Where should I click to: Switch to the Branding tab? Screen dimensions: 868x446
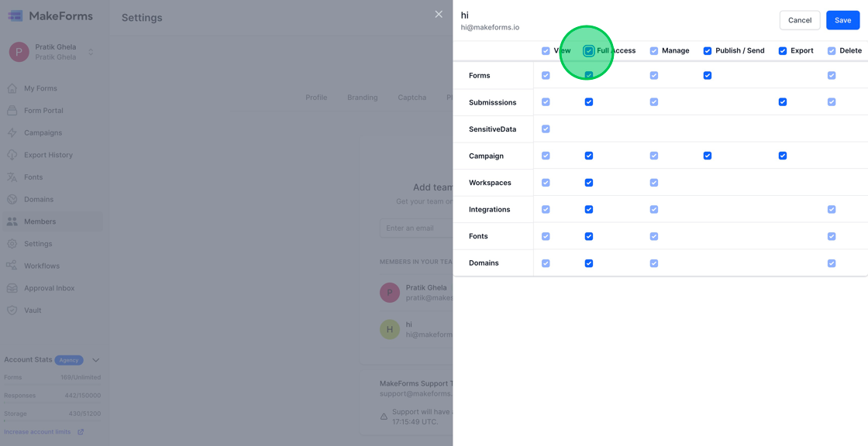click(x=362, y=97)
